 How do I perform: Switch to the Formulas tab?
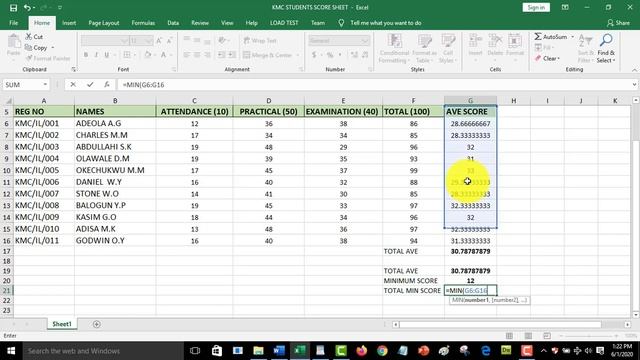pos(143,23)
